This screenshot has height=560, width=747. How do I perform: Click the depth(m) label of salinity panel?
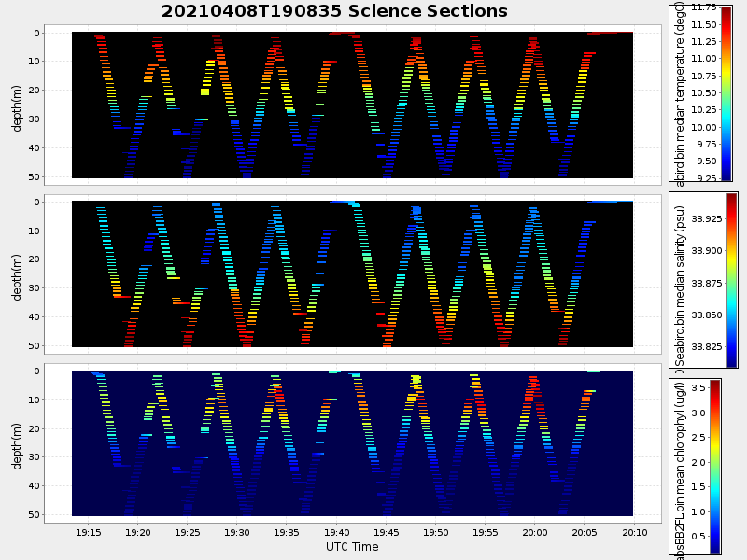tap(17, 274)
